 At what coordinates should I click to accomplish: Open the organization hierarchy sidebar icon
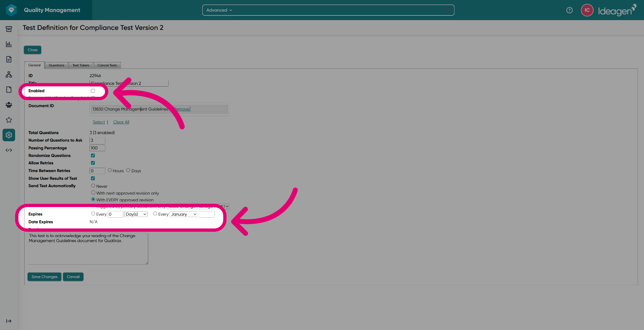pyautogui.click(x=9, y=74)
